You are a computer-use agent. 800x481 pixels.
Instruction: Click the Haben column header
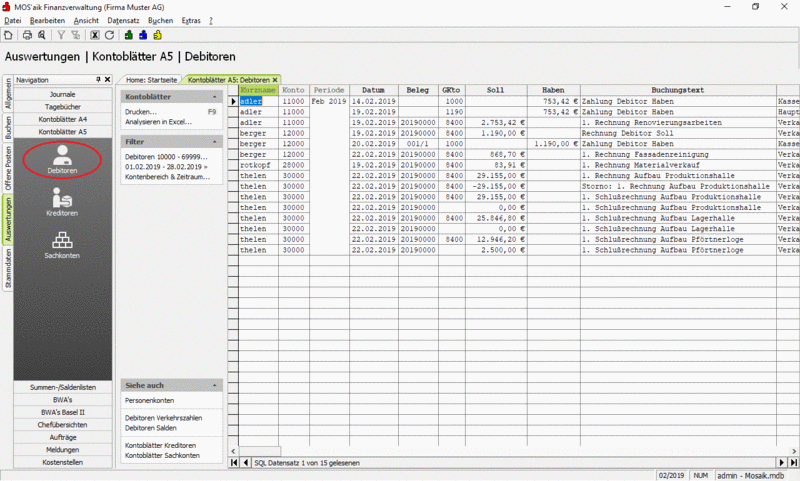pyautogui.click(x=553, y=90)
